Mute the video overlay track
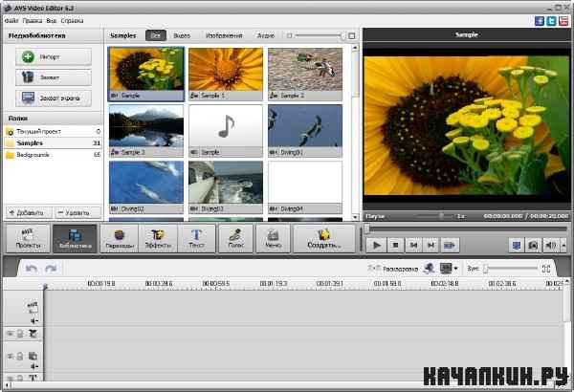The width and height of the screenshot is (574, 392). click(34, 366)
